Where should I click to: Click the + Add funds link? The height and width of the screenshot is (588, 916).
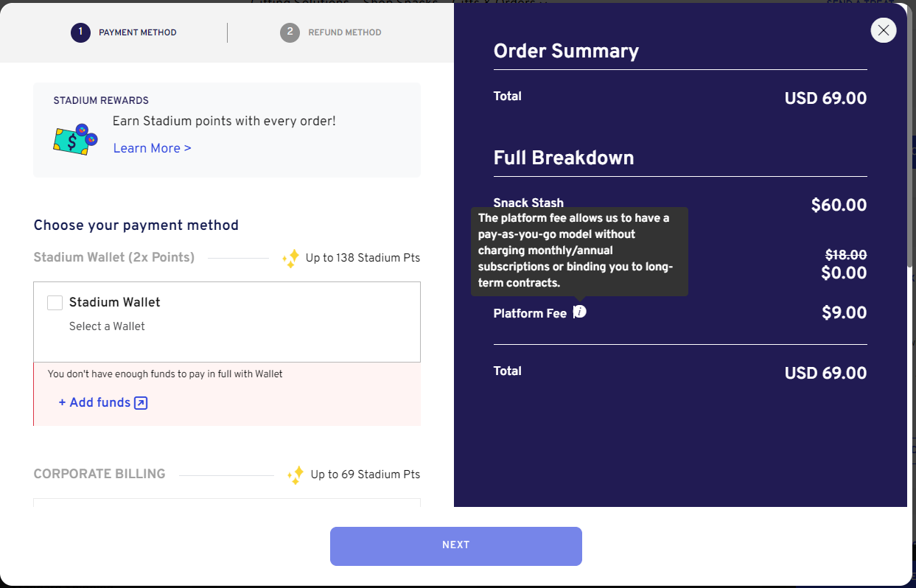[x=94, y=402]
